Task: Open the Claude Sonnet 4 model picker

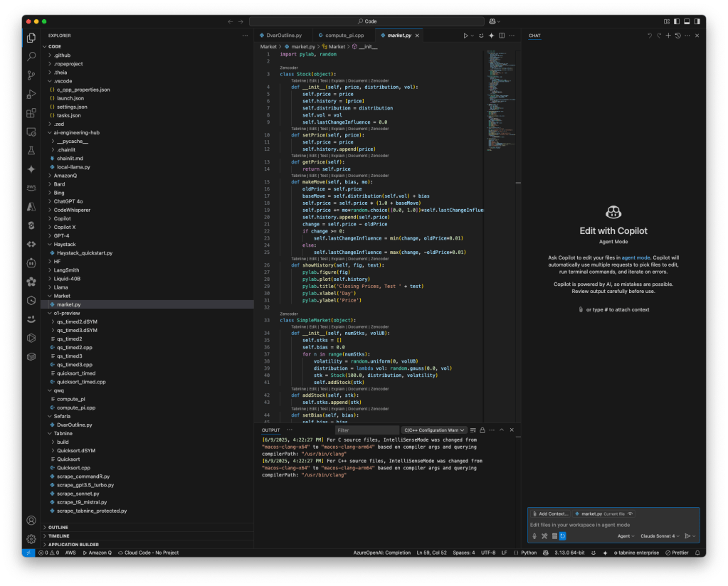Action: point(661,536)
